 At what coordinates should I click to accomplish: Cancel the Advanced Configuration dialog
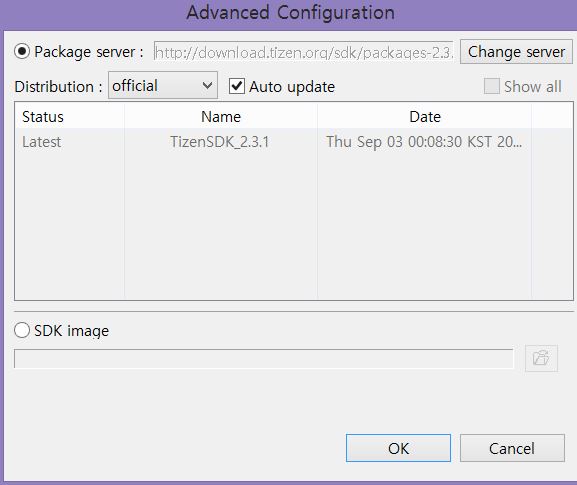(x=512, y=448)
